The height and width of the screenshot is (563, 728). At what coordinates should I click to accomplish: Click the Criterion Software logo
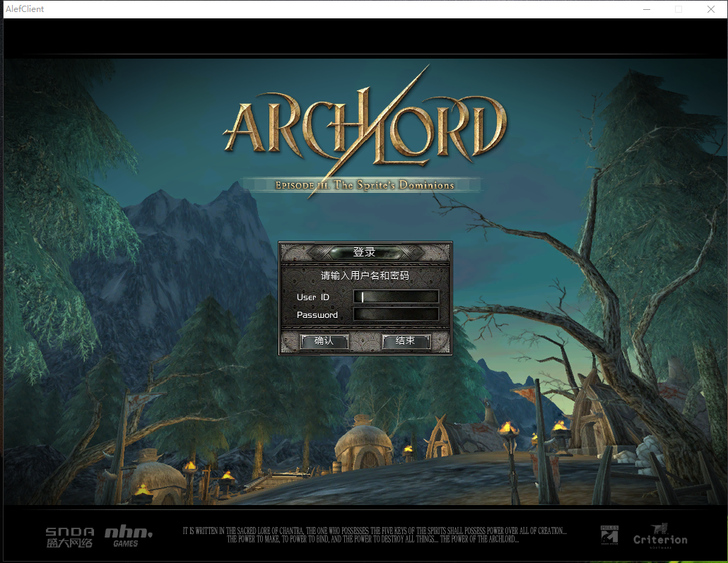[659, 535]
